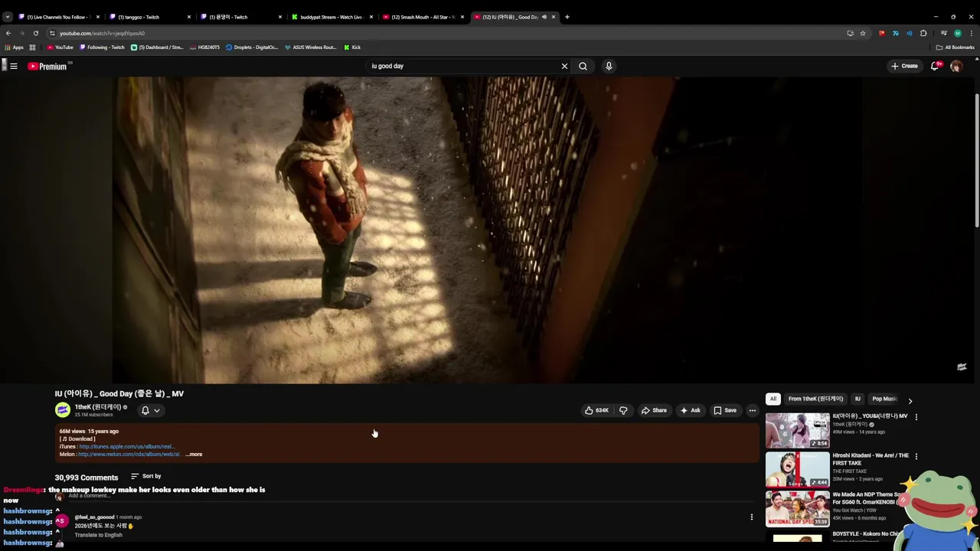
Task: Select the Pop Music chip
Action: pos(884,399)
